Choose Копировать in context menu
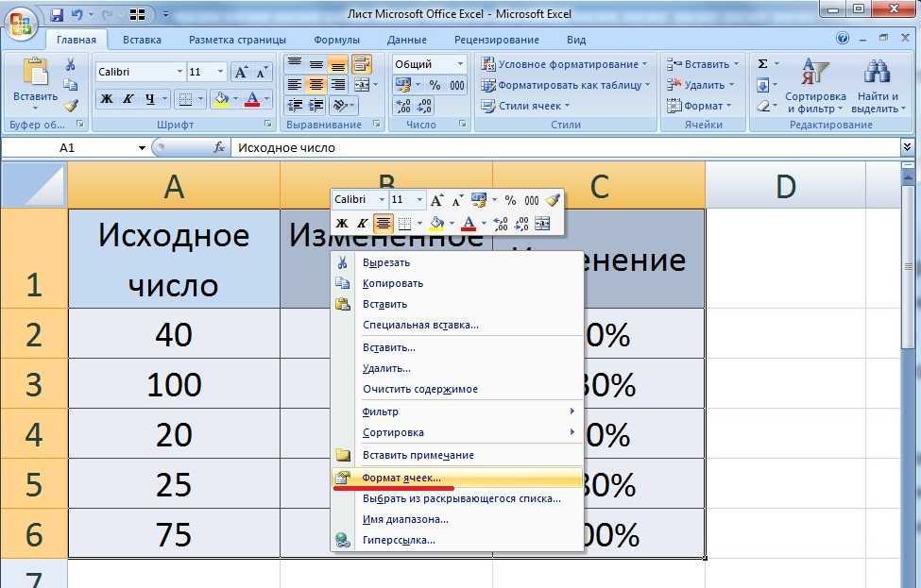The width and height of the screenshot is (921, 588). tap(457, 283)
